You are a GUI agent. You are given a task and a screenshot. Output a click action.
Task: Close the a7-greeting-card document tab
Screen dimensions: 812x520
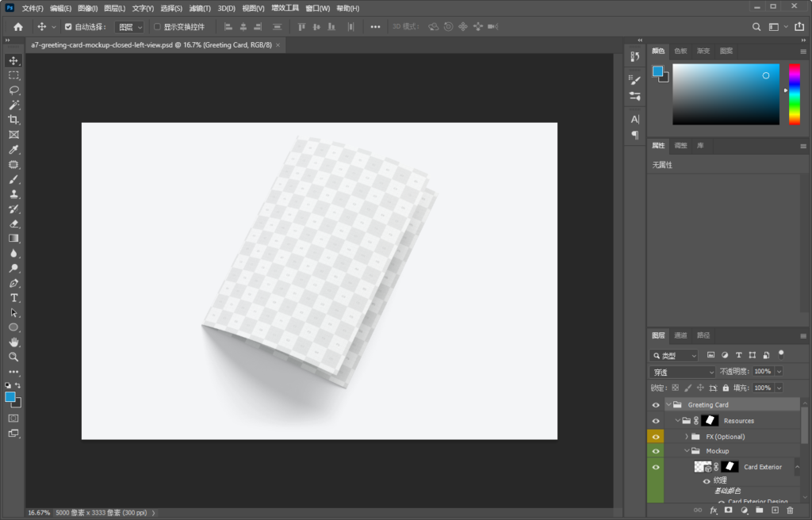[x=278, y=45]
